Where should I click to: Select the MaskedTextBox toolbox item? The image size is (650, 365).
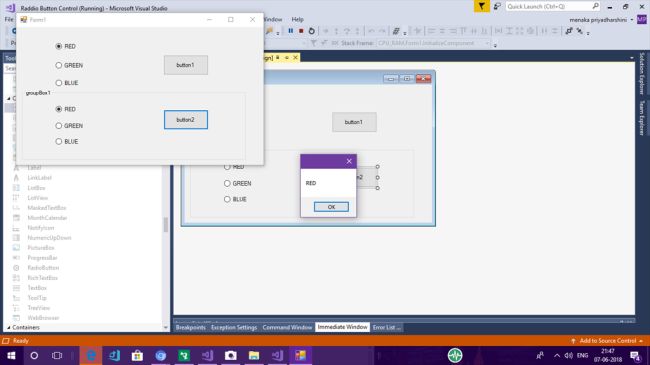pyautogui.click(x=46, y=208)
